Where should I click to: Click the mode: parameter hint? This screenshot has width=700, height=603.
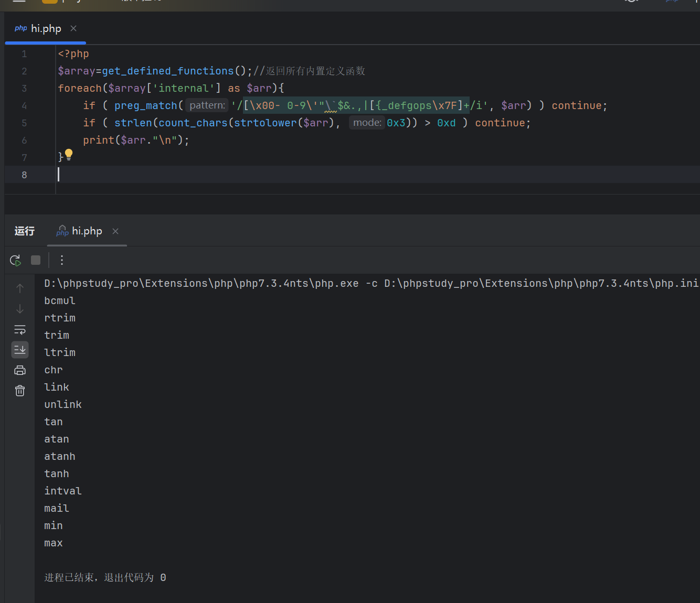pyautogui.click(x=367, y=123)
